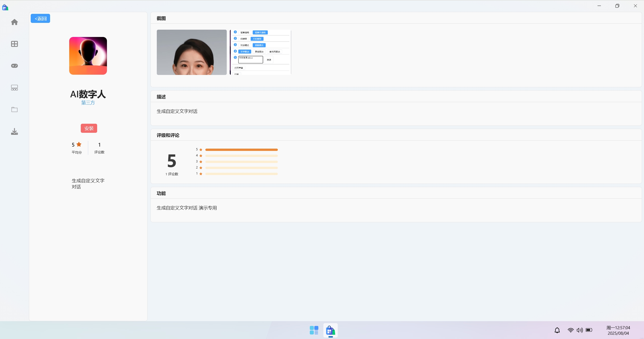Viewport: 644px width, 339px height.
Task: Install the app with 安装 button
Action: pyautogui.click(x=89, y=128)
